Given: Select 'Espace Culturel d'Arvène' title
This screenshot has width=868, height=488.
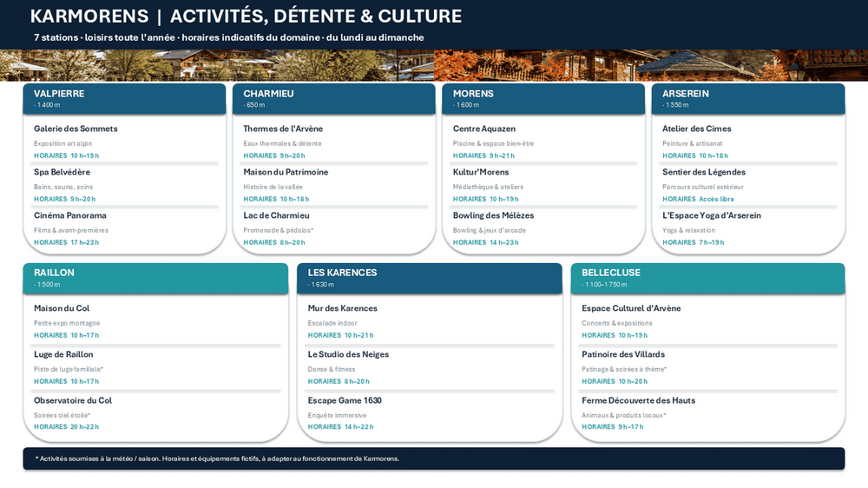Looking at the screenshot, I should click(631, 308).
